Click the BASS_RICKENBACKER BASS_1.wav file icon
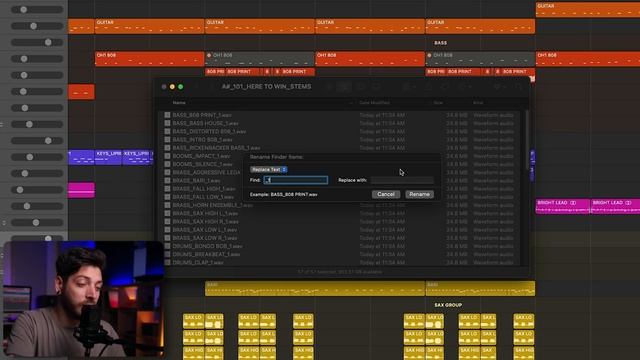This screenshot has width=640, height=360. click(167, 148)
